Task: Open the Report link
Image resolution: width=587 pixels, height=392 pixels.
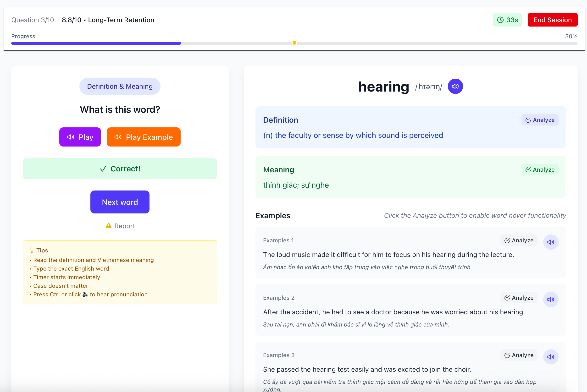Action: [125, 226]
